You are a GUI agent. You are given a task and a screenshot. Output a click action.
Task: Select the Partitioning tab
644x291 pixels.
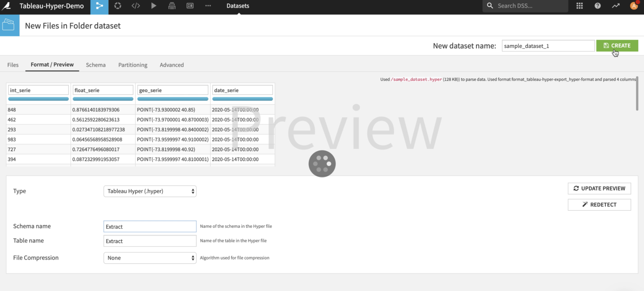coord(132,65)
